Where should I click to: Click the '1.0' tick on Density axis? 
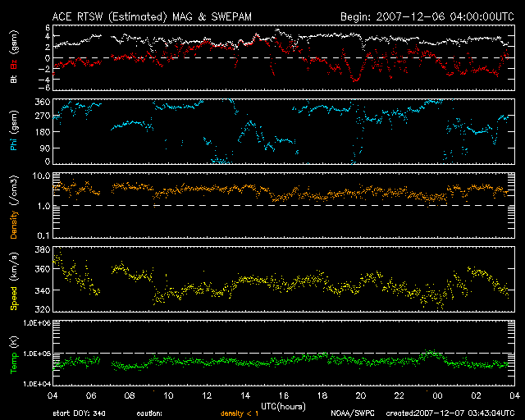43,206
